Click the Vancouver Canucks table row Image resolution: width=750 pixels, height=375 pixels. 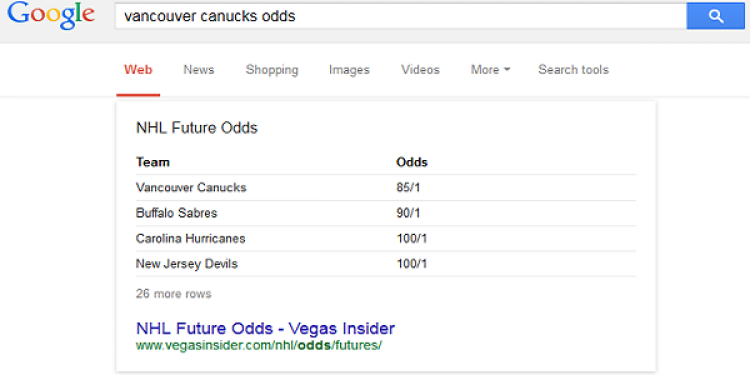click(x=386, y=188)
